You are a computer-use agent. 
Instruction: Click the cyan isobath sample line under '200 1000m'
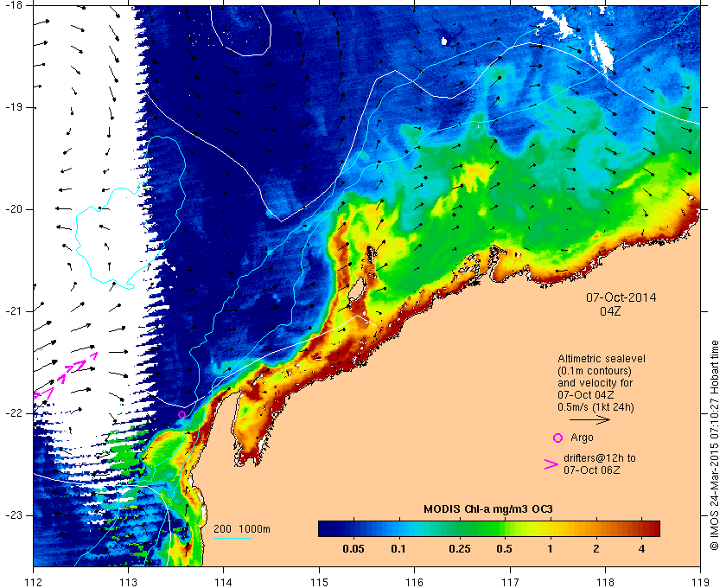232,538
